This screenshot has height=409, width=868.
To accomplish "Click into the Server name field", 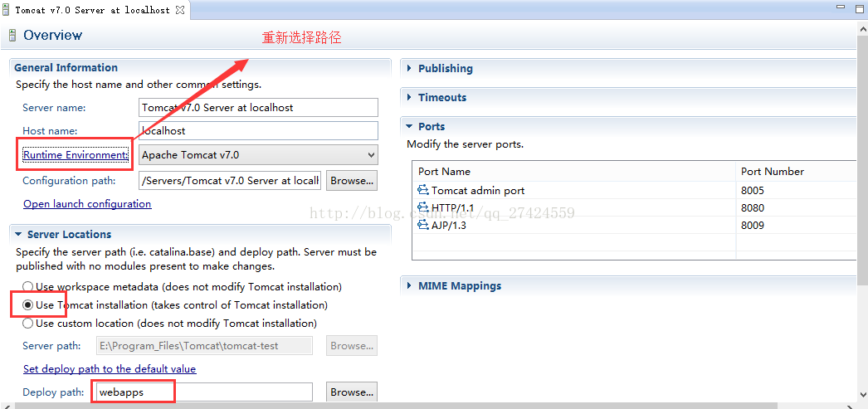I will click(x=258, y=107).
